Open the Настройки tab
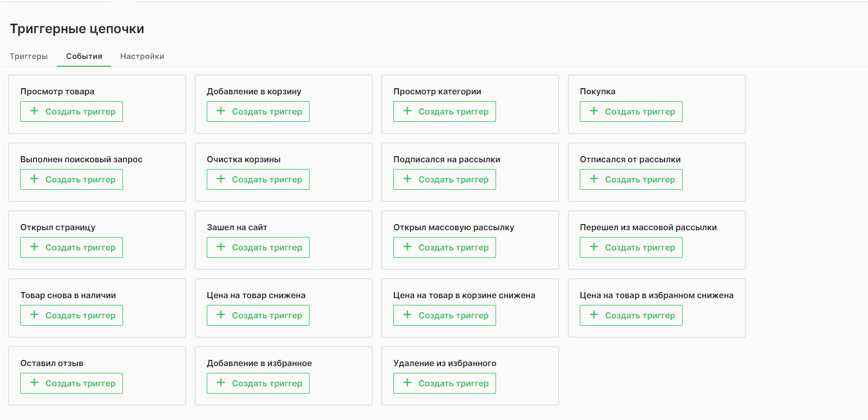 pyautogui.click(x=142, y=56)
